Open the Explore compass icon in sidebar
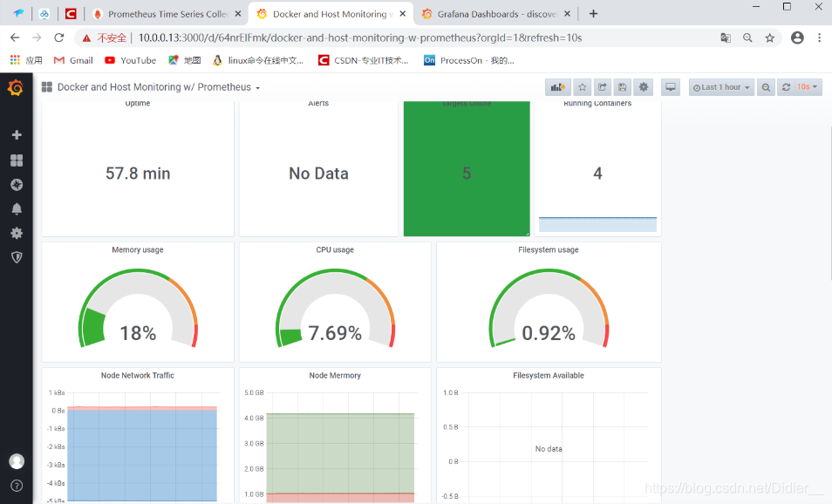 (x=17, y=185)
